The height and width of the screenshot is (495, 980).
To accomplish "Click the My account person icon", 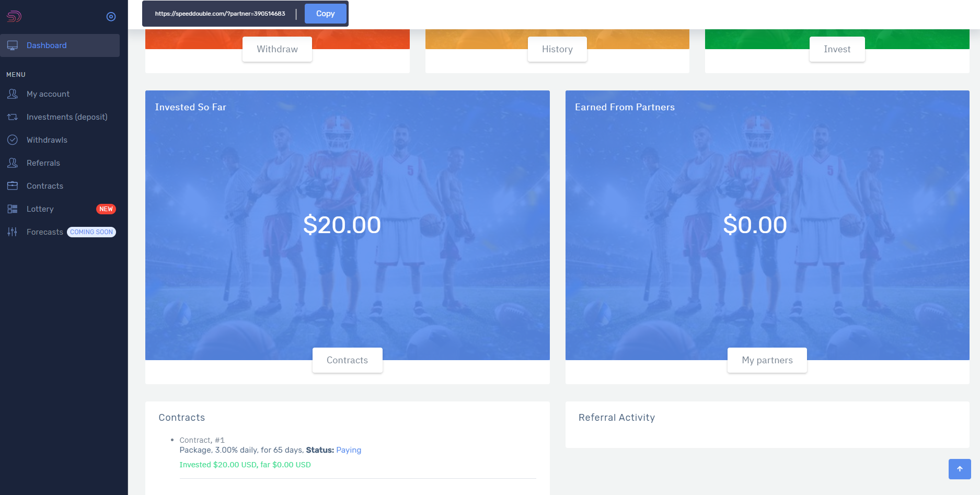I will (13, 94).
